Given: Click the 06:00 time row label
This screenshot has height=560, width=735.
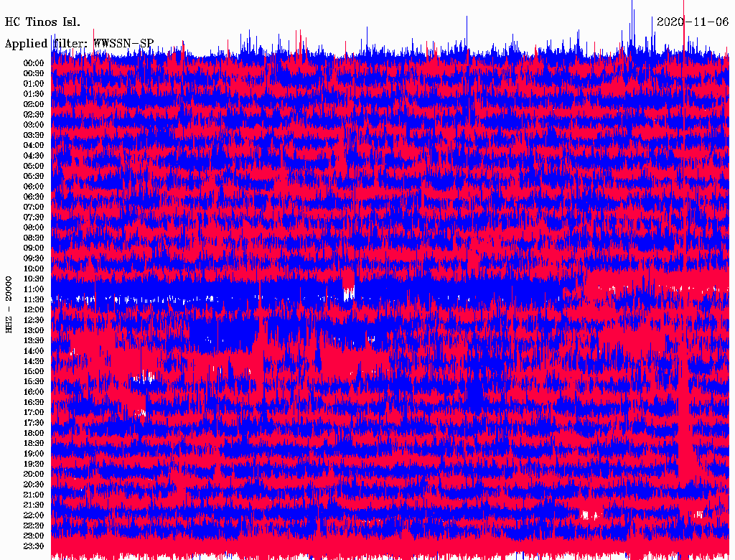Looking at the screenshot, I should pos(34,187).
